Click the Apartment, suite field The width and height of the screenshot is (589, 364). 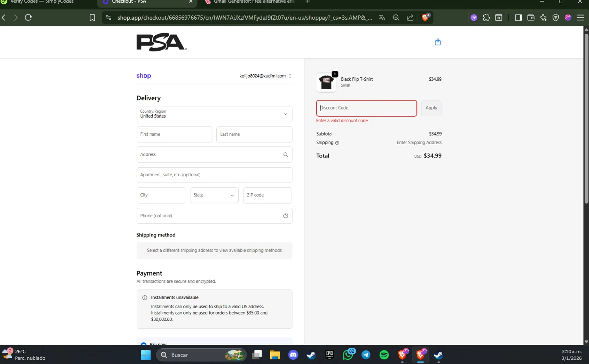(214, 175)
